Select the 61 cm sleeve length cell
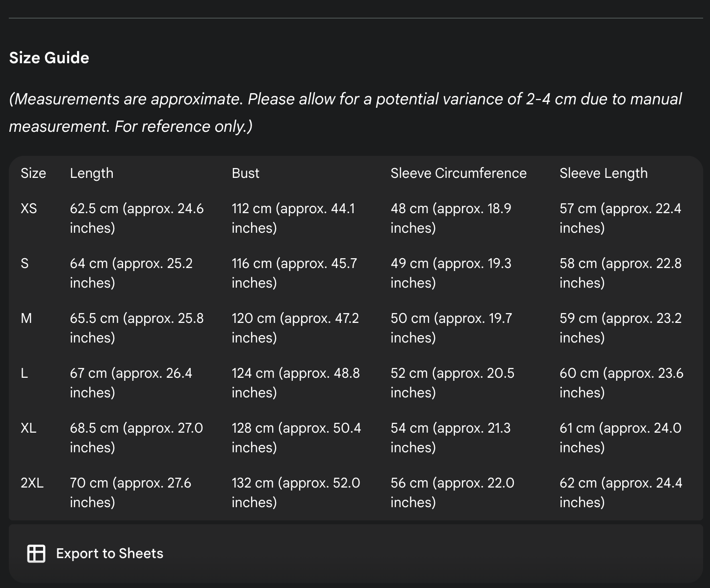The width and height of the screenshot is (710, 588). tap(620, 438)
